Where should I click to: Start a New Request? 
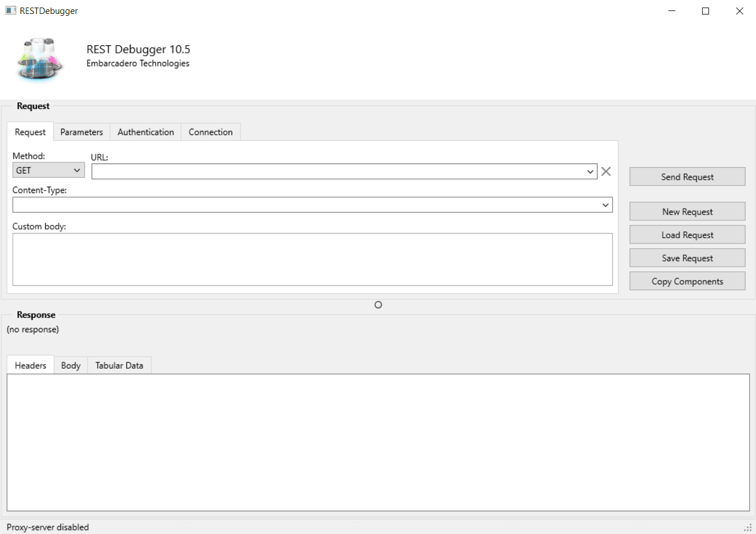click(x=688, y=212)
